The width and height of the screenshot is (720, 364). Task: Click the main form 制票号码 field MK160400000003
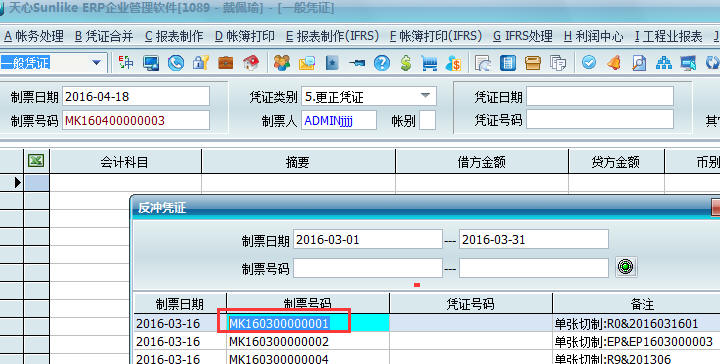point(136,120)
